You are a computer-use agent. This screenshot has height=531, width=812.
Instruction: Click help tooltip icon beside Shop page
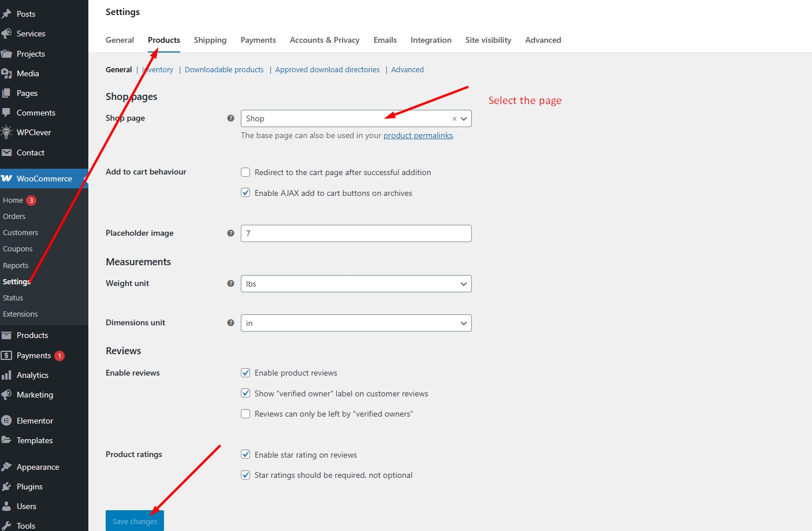coord(230,118)
